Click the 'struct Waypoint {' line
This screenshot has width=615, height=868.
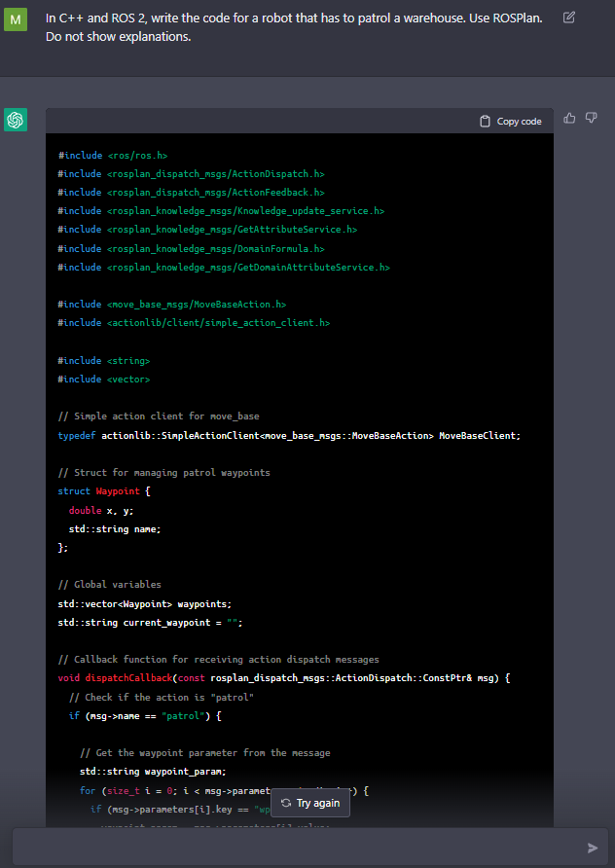pyautogui.click(x=103, y=491)
